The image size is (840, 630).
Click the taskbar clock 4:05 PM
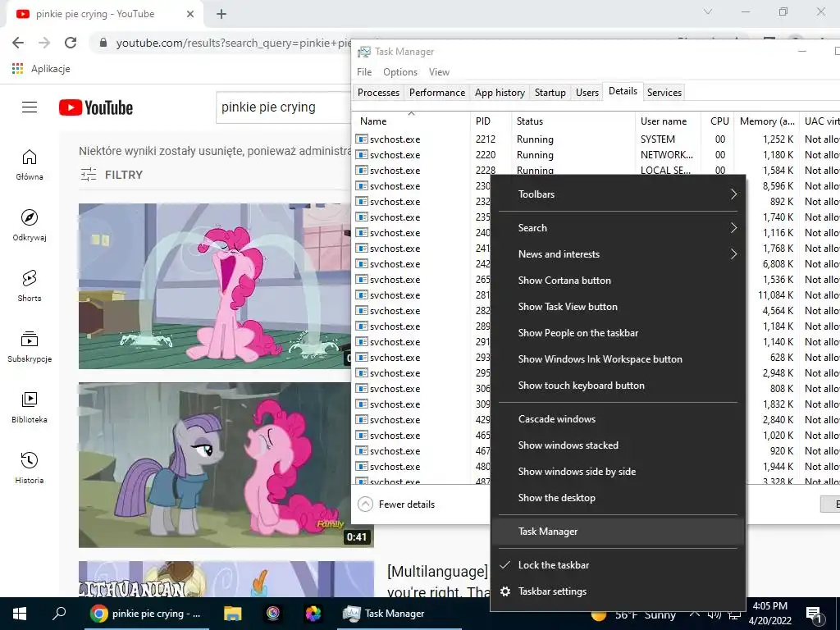769,614
